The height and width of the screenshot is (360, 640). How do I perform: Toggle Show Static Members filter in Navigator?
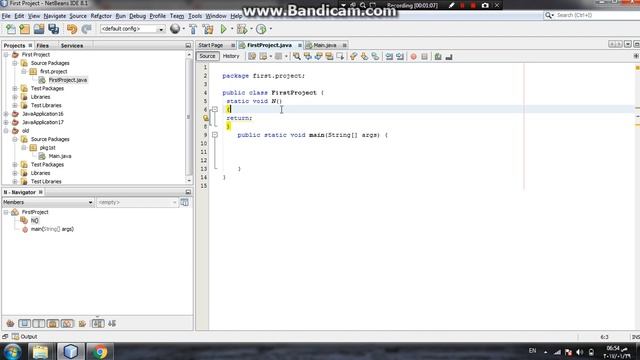(39, 324)
